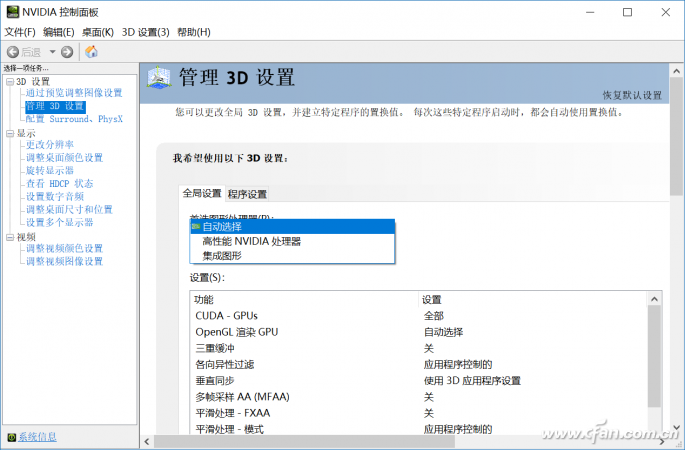Click the Back arrow button in toolbar

coord(13,52)
